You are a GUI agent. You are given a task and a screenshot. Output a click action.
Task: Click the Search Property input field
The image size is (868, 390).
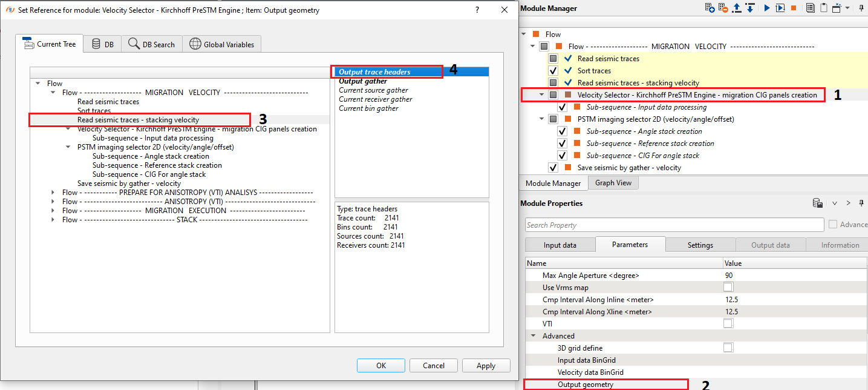coord(674,225)
